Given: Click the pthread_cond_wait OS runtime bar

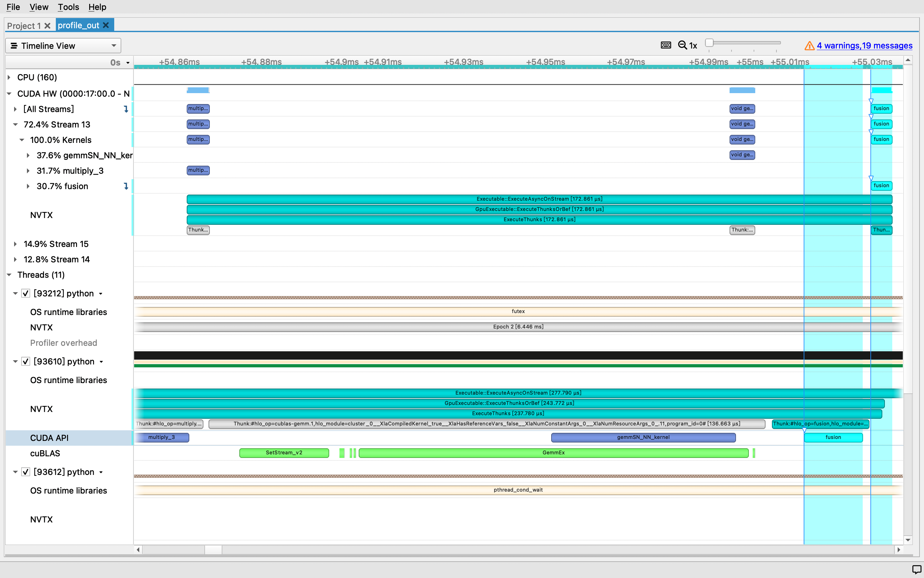Looking at the screenshot, I should tap(518, 490).
